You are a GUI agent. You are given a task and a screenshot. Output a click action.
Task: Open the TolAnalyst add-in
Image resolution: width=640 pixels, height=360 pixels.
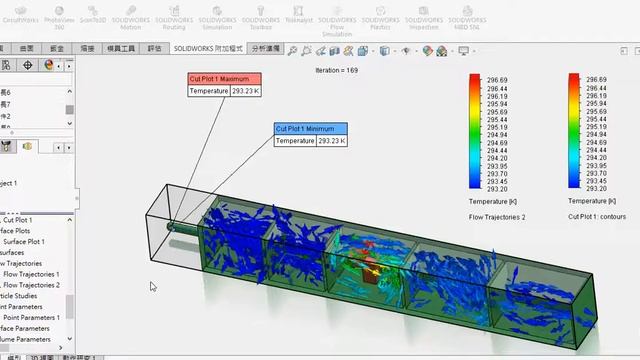(x=299, y=15)
